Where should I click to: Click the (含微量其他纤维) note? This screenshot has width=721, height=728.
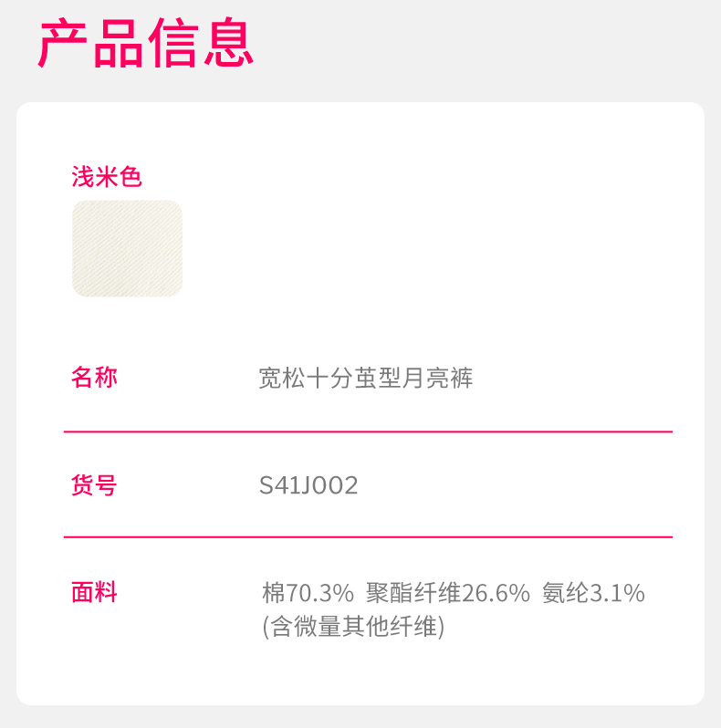coord(353,627)
